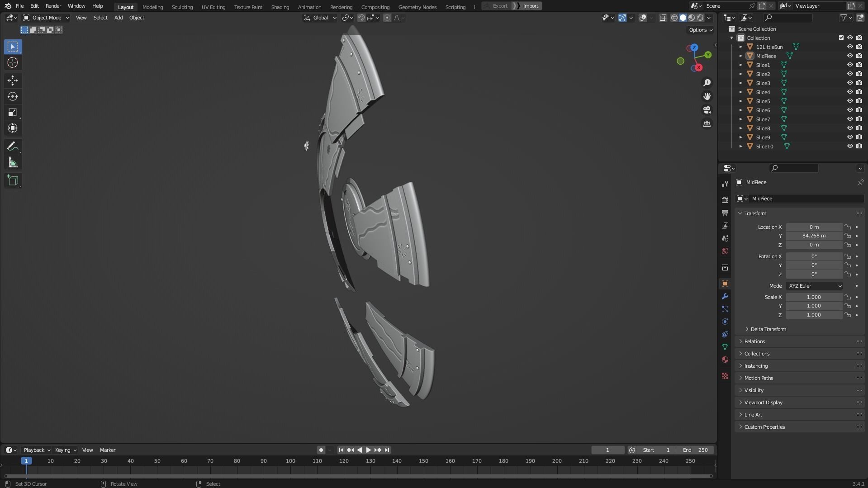Open the Render menu

pos(53,6)
